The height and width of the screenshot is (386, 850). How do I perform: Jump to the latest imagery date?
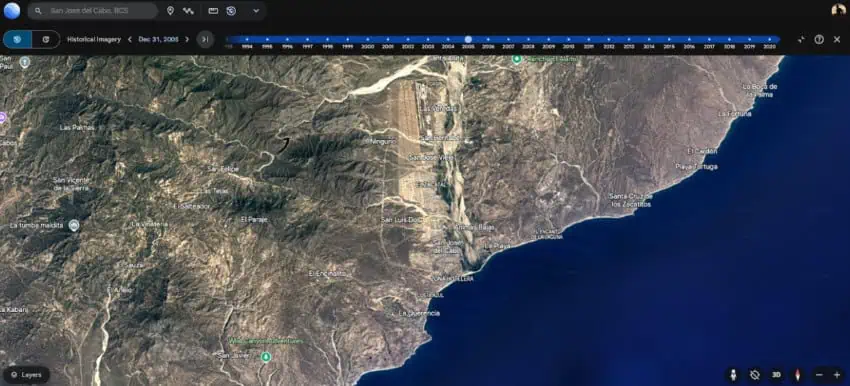coord(205,40)
